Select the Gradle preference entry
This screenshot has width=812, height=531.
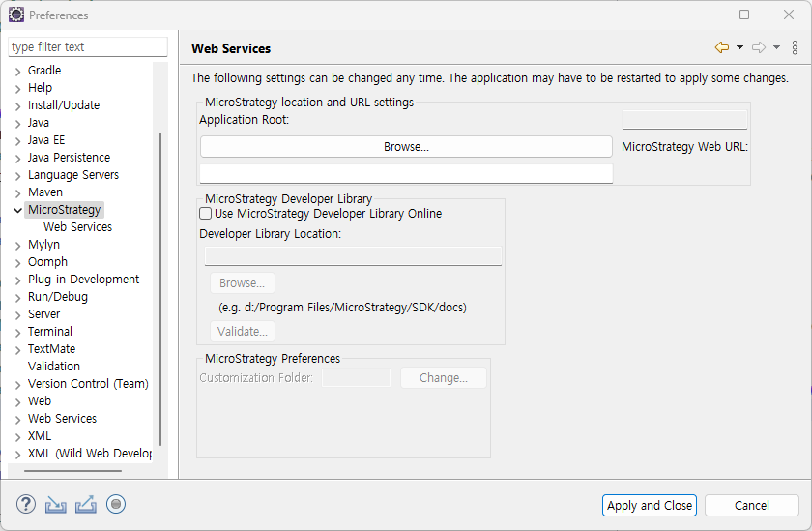44,70
